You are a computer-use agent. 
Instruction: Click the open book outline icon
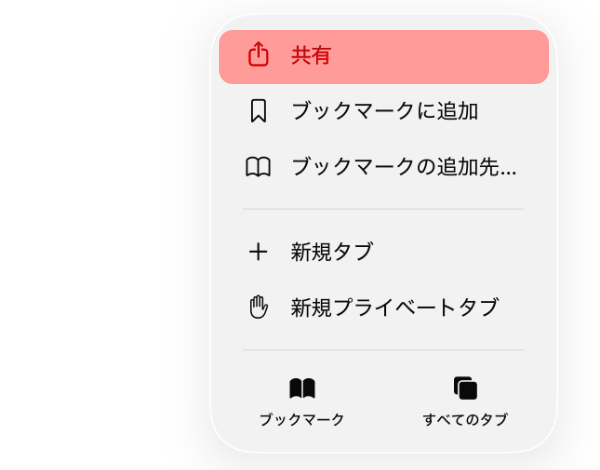tap(258, 167)
